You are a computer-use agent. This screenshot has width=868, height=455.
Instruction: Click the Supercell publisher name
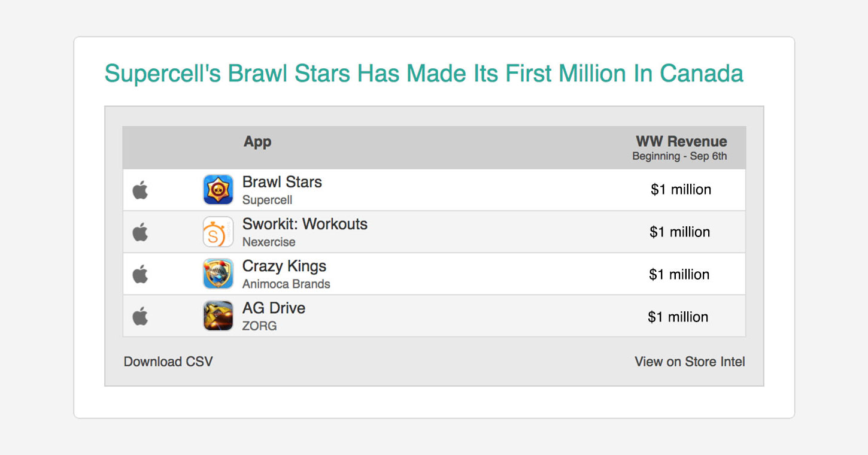[267, 200]
